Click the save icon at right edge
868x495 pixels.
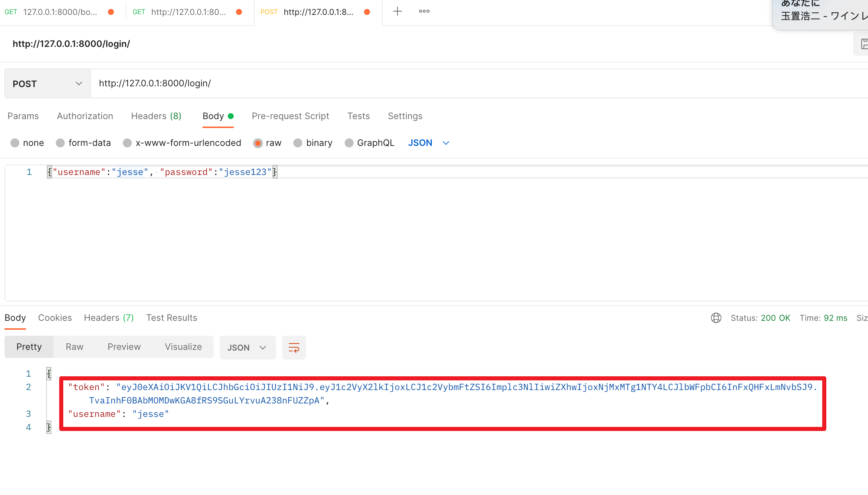[864, 44]
